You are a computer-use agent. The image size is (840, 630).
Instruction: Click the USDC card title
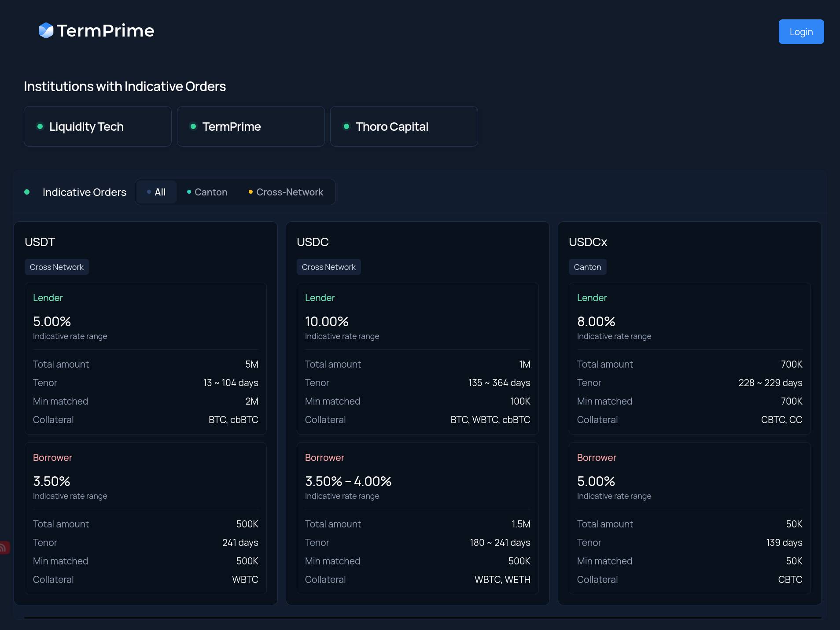[313, 242]
